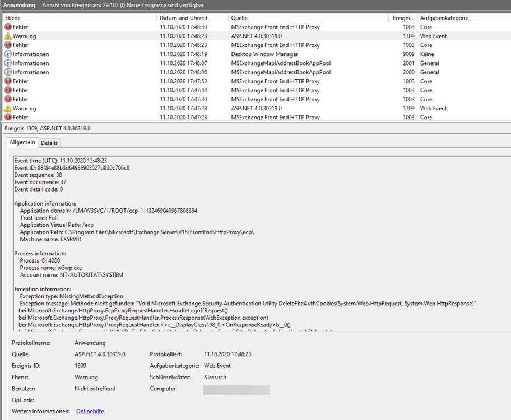Image resolution: width=511 pixels, height=420 pixels.
Task: Open the Onlinehilfe link
Action: pos(90,412)
